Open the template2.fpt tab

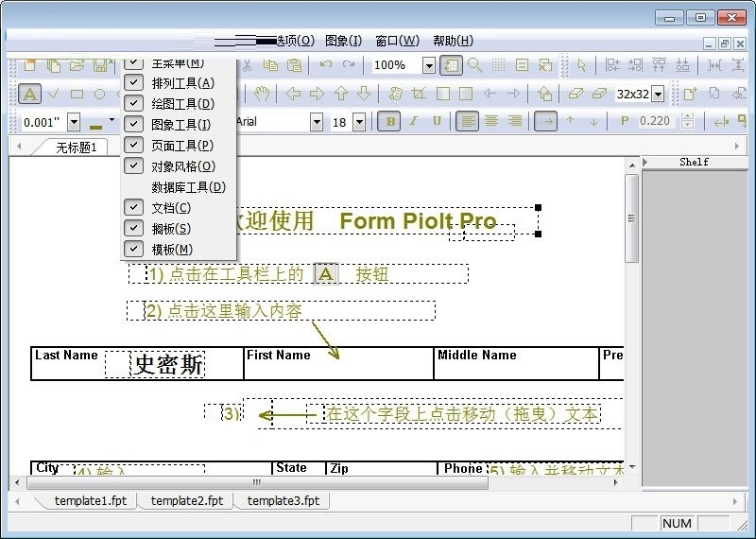tap(187, 501)
